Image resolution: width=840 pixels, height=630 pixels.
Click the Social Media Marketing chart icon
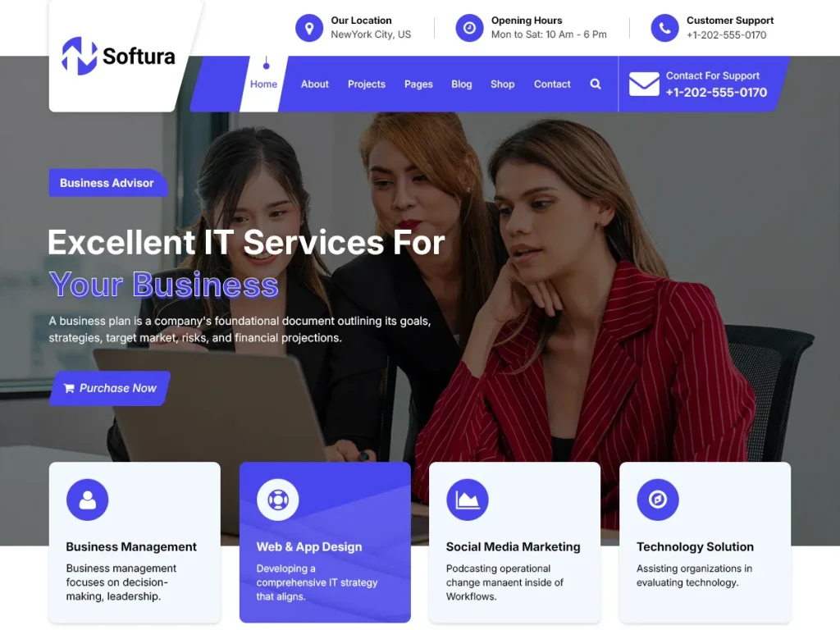click(x=467, y=500)
